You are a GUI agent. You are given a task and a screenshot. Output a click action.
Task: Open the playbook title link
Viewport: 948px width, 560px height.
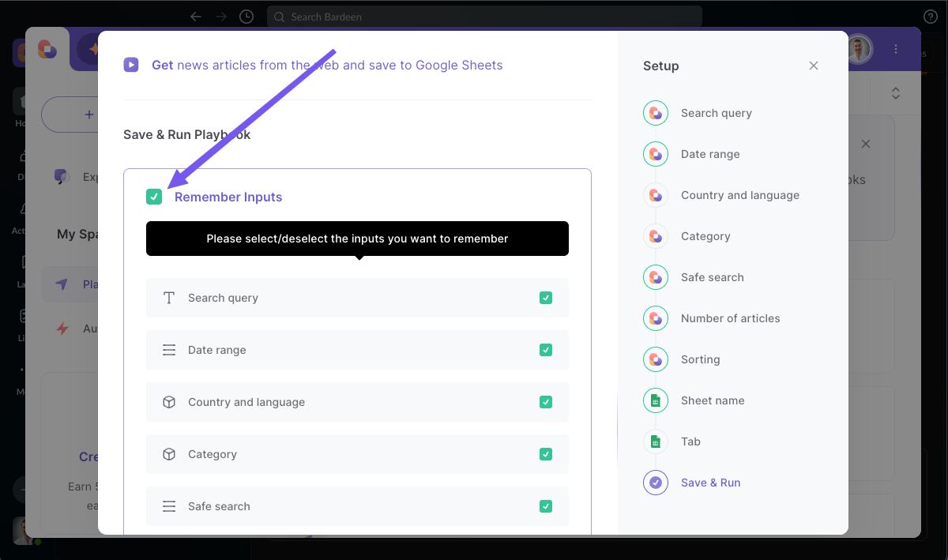click(x=327, y=65)
